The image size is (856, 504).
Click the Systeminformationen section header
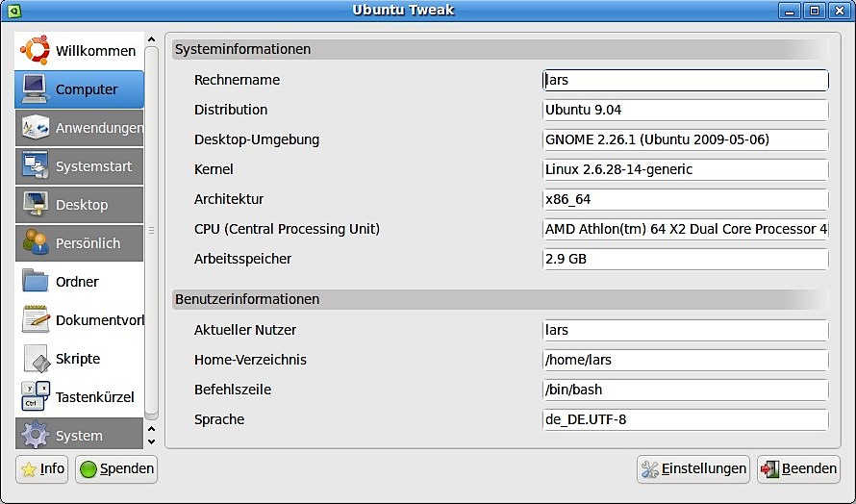(500, 49)
